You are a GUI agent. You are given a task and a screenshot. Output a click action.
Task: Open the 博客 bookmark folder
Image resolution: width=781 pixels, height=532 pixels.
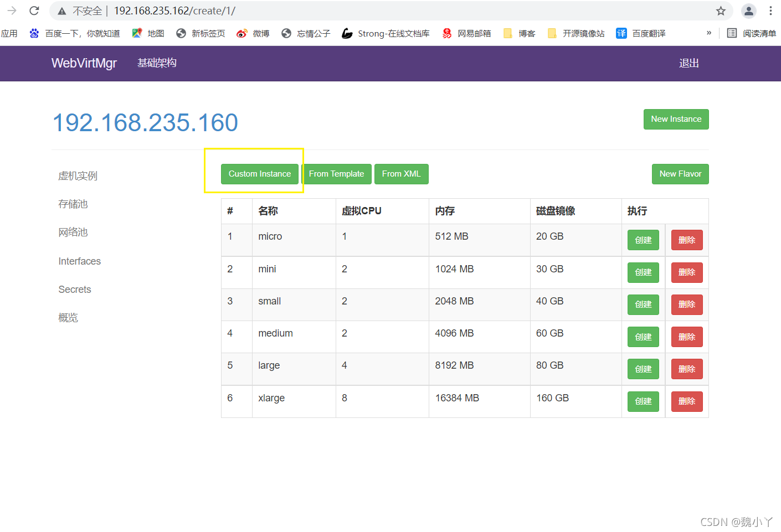pos(519,34)
